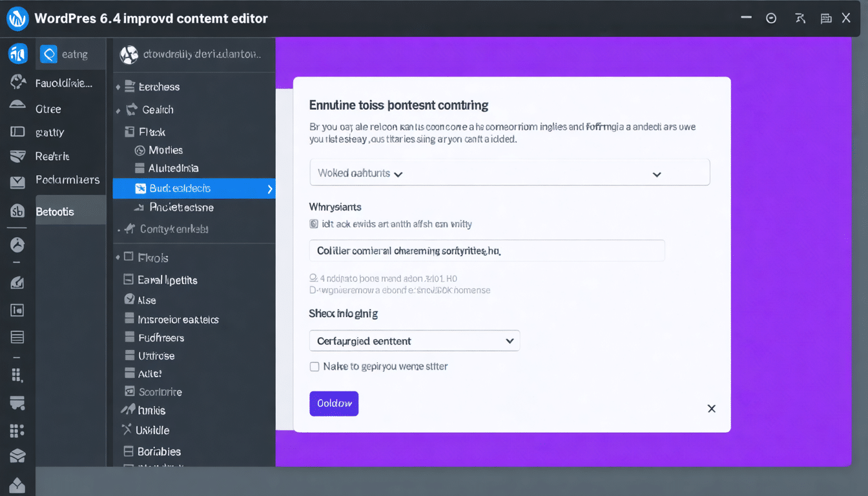This screenshot has width=868, height=496.
Task: Open the 'Cerfaurgied eentent' dropdown
Action: click(414, 340)
